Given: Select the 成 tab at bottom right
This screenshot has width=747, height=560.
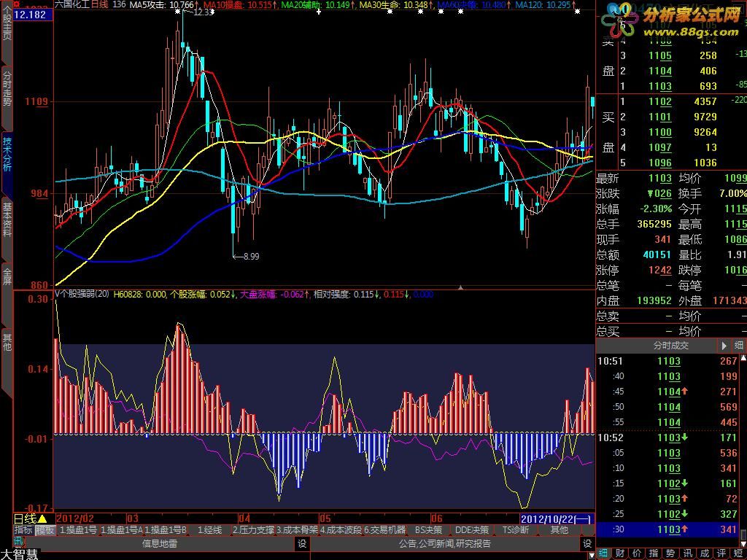Looking at the screenshot, I should (705, 554).
